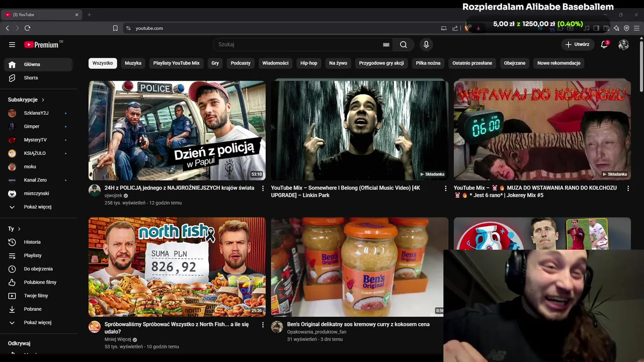Expand the Ty section chevron
644x362 pixels.
tap(19, 229)
